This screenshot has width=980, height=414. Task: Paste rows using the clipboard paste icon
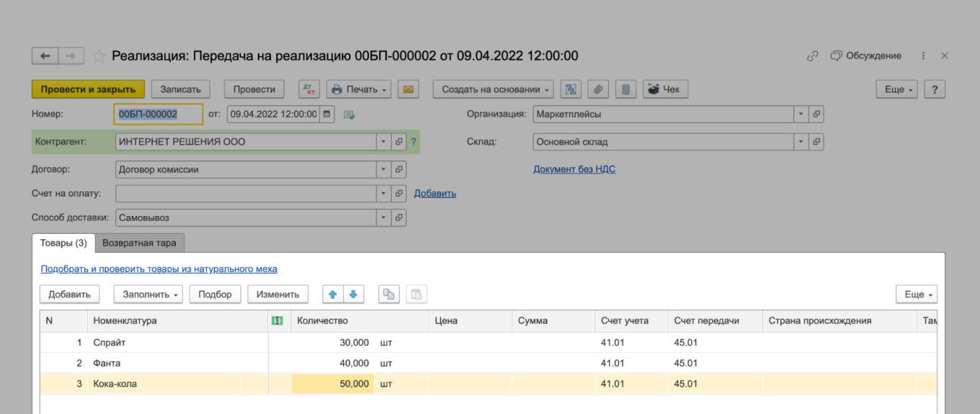point(417,294)
